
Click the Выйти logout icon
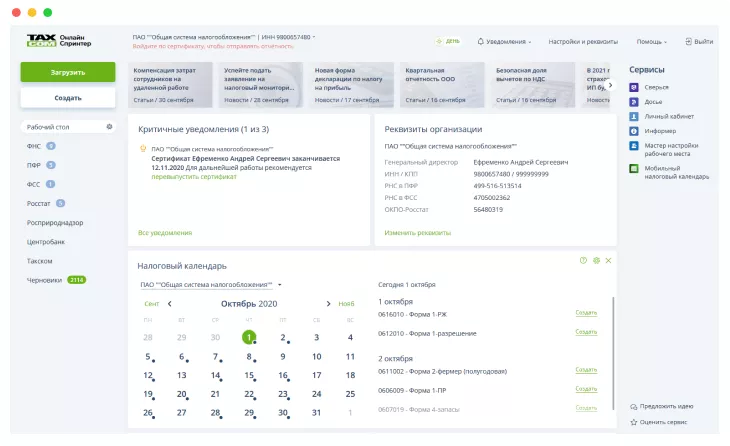pos(689,41)
